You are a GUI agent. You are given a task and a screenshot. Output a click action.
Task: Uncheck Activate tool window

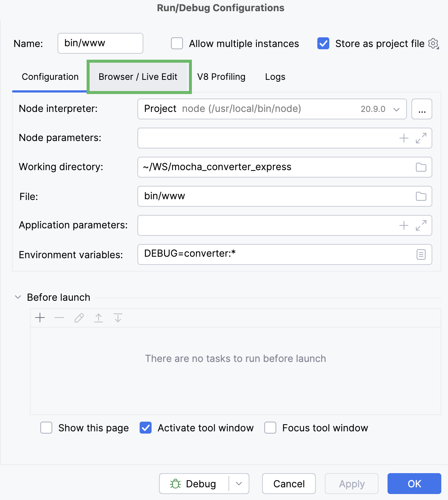point(146,428)
